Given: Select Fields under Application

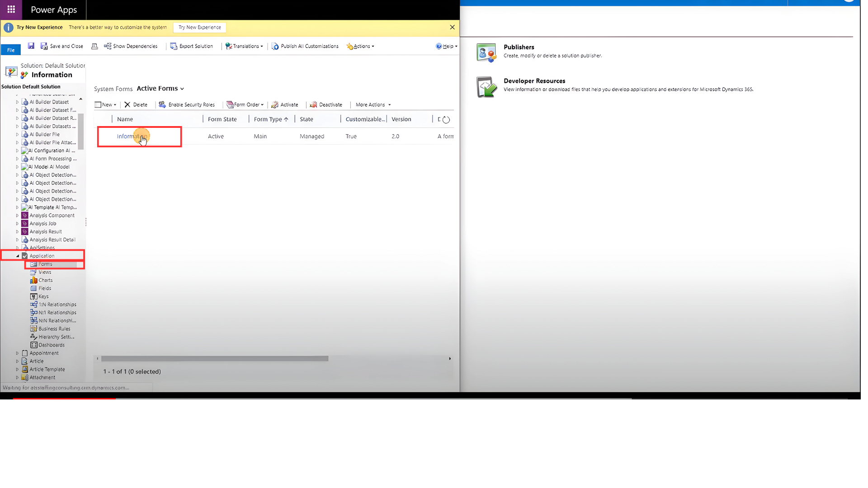Looking at the screenshot, I should pos(45,288).
